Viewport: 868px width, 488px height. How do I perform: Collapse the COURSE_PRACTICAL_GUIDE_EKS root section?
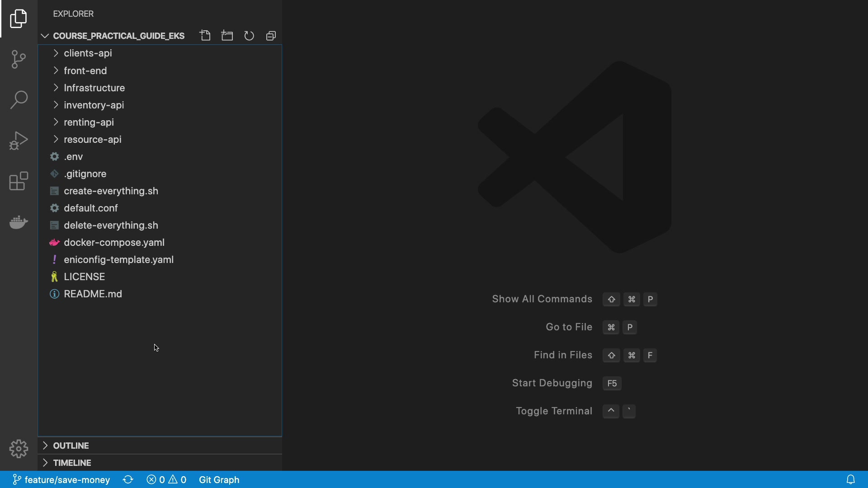[118, 36]
